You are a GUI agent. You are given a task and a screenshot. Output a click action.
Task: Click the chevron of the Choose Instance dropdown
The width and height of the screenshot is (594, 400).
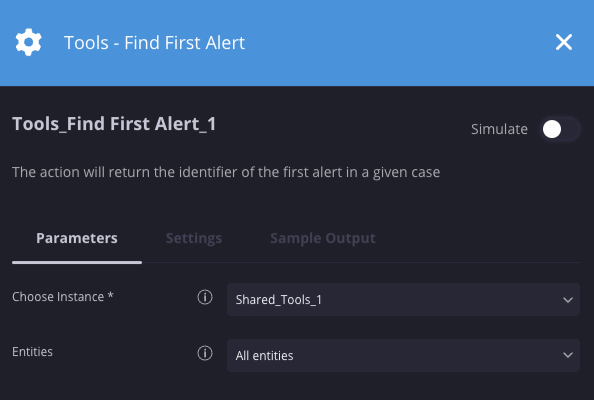point(567,300)
